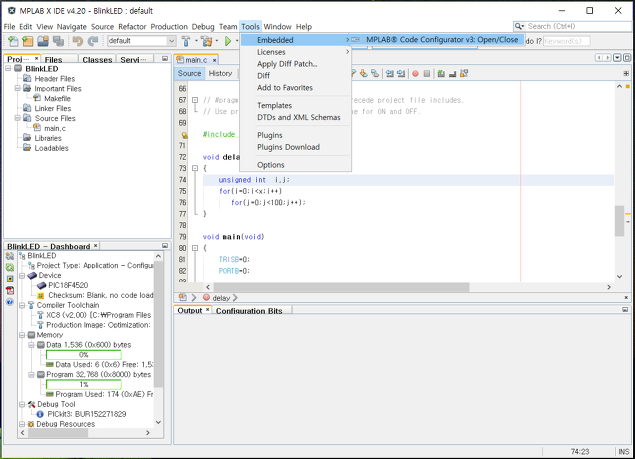Select Templates in the Tools menu
This screenshot has height=459, width=635.
[x=295, y=105]
